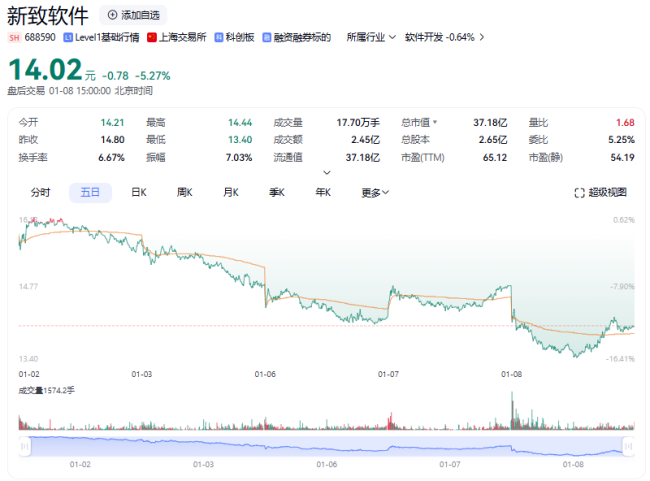Screen dimensions: 650x481
Task: Open the 更多 chart period dropdown
Action: tap(375, 193)
